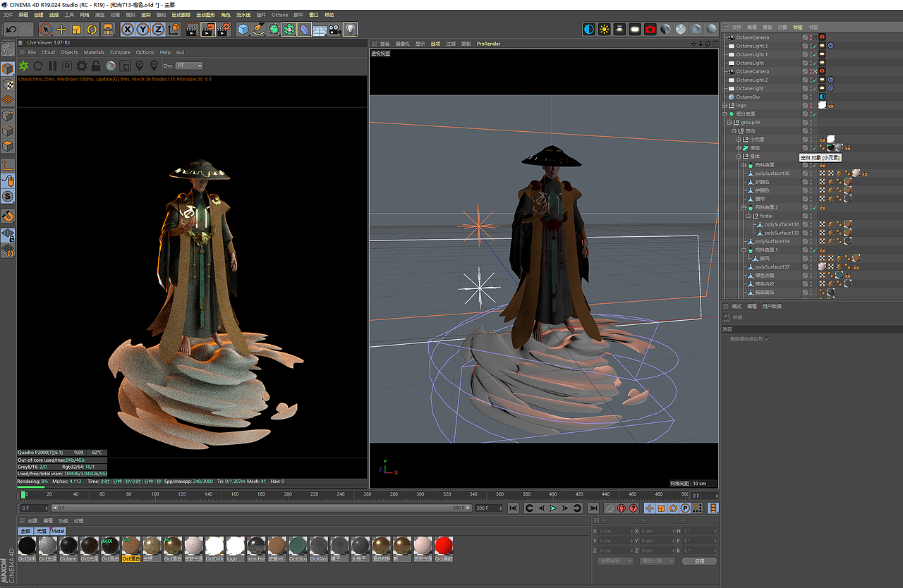Toggle green checkmark of OctaneLight.3
903x588 pixels.
tap(814, 46)
